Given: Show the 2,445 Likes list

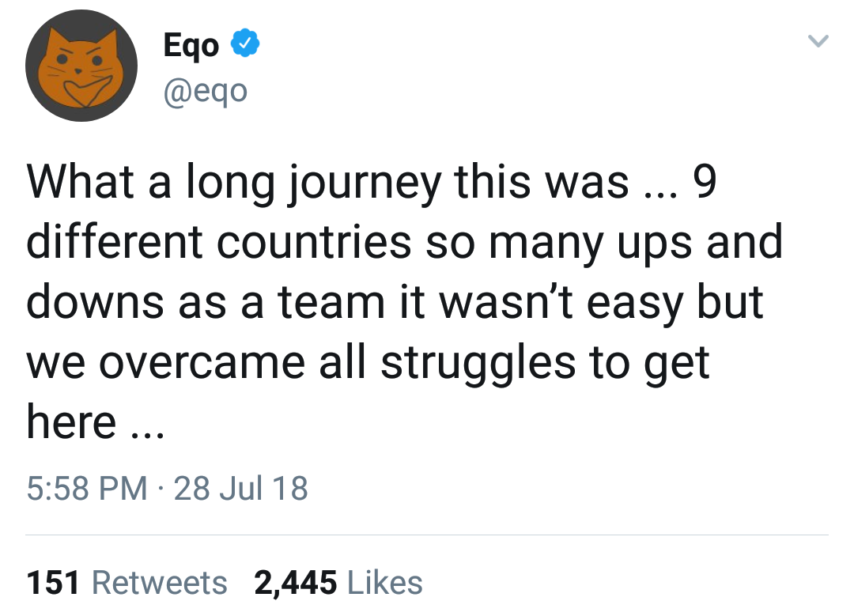Looking at the screenshot, I should (x=338, y=583).
